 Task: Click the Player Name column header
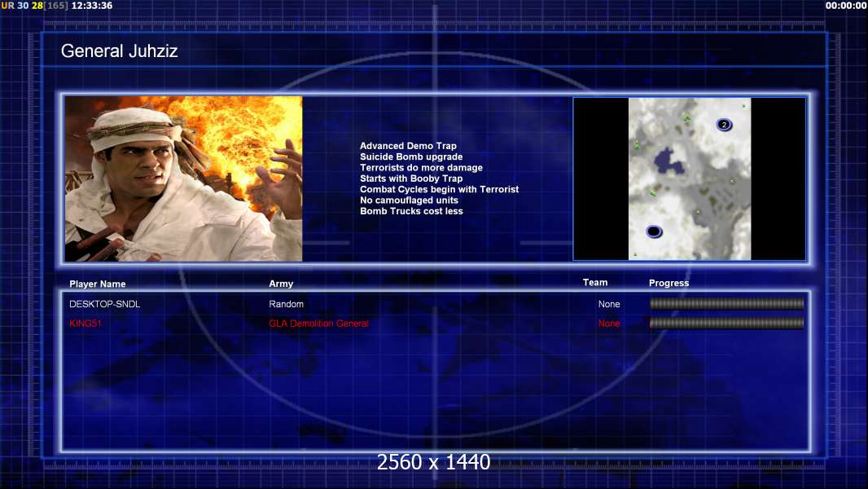98,284
